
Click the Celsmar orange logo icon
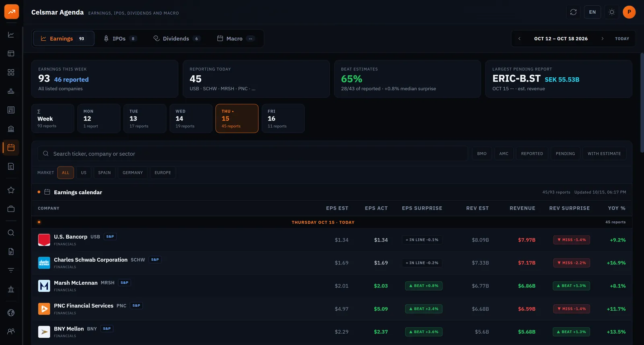[x=12, y=12]
